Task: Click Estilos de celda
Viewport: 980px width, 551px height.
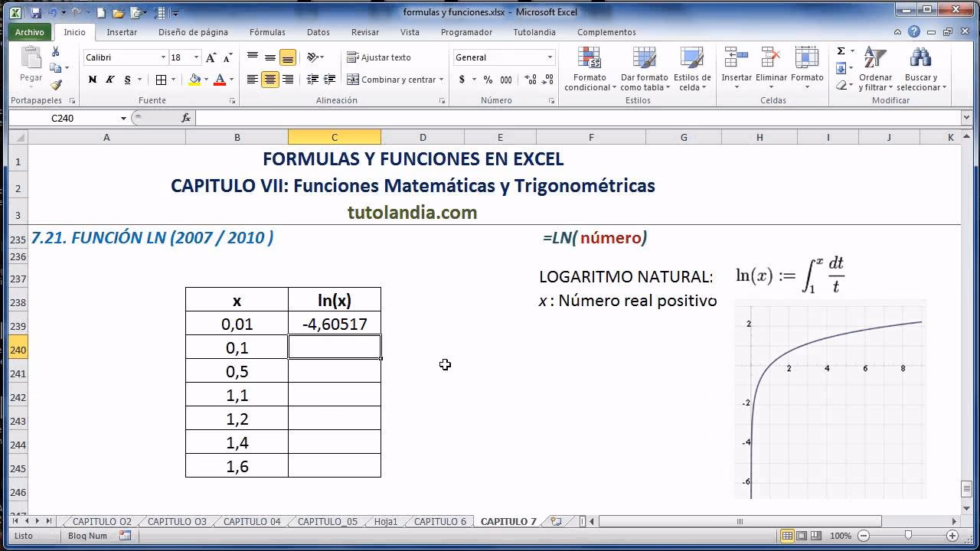Action: [x=691, y=69]
